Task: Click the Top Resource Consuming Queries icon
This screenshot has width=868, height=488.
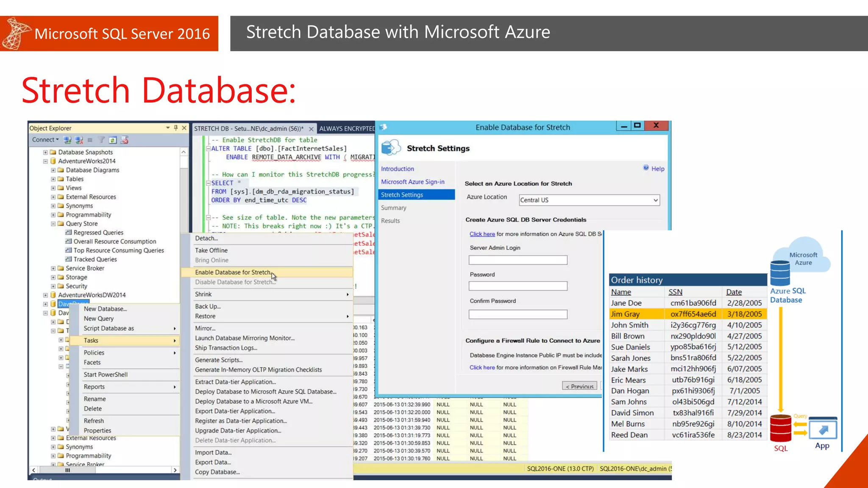Action: [x=68, y=250]
